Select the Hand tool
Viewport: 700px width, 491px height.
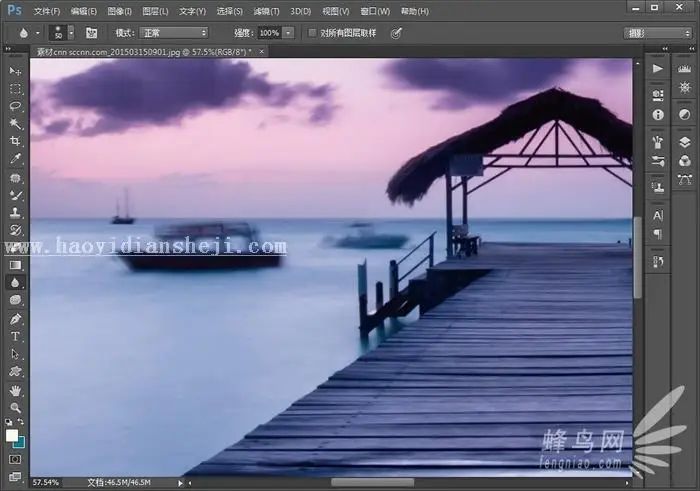click(x=15, y=391)
